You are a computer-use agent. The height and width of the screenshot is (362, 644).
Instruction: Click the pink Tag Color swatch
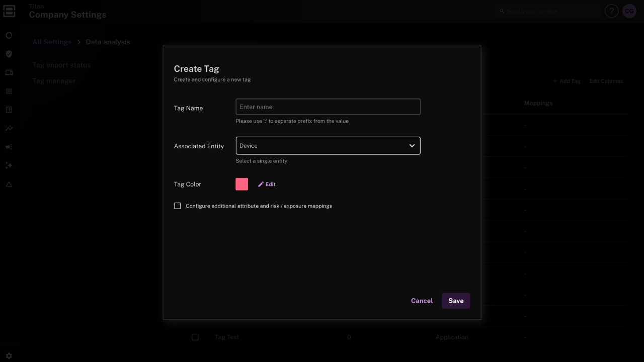pos(242,184)
